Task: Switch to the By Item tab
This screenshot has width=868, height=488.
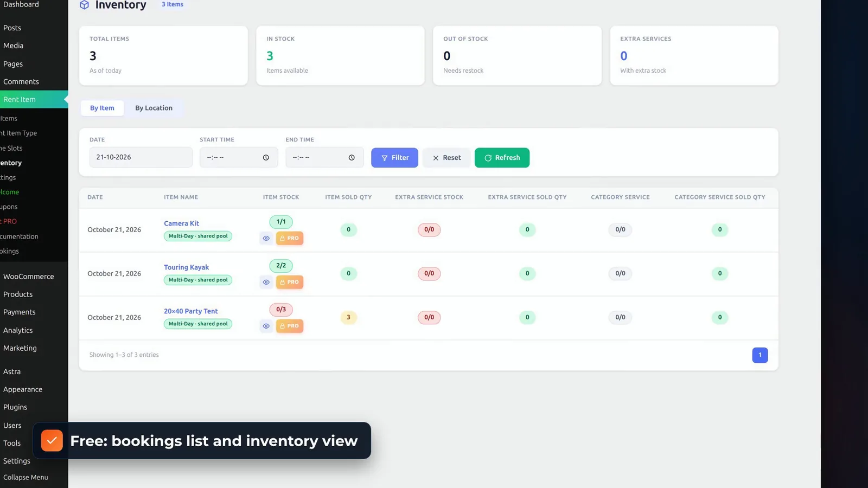Action: pyautogui.click(x=102, y=108)
